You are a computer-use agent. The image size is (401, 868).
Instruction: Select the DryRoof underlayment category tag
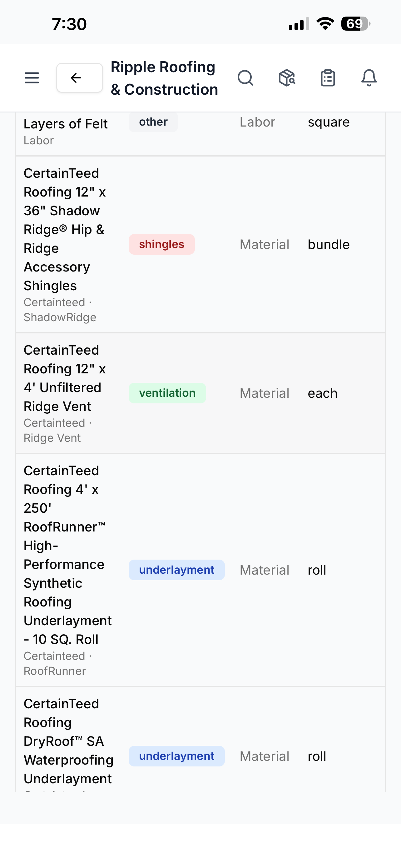pos(176,756)
